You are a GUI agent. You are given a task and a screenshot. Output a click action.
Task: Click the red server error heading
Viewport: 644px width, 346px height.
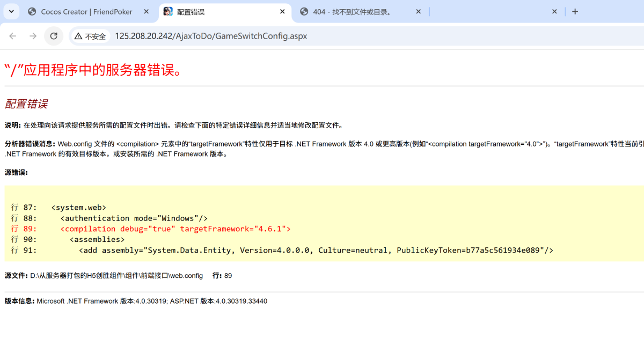click(x=94, y=70)
